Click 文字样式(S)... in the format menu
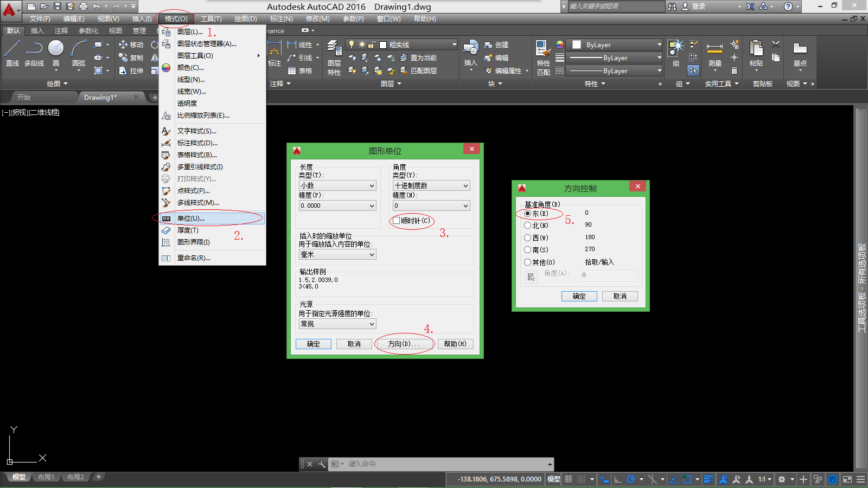 click(x=196, y=131)
